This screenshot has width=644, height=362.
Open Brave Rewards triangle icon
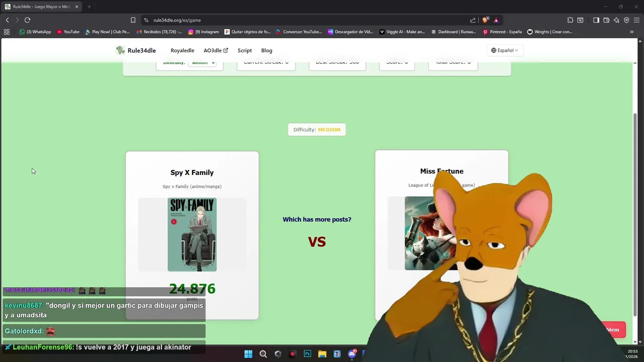[x=496, y=20]
